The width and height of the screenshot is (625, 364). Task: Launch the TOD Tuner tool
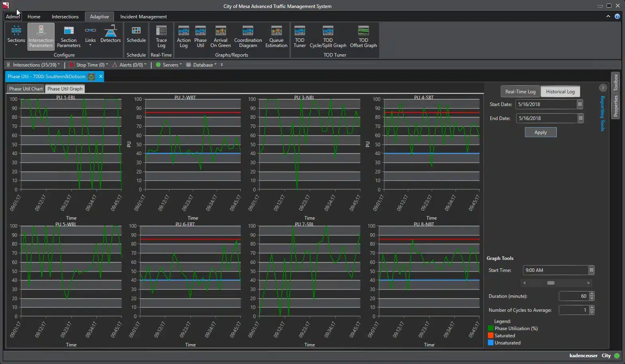[299, 37]
